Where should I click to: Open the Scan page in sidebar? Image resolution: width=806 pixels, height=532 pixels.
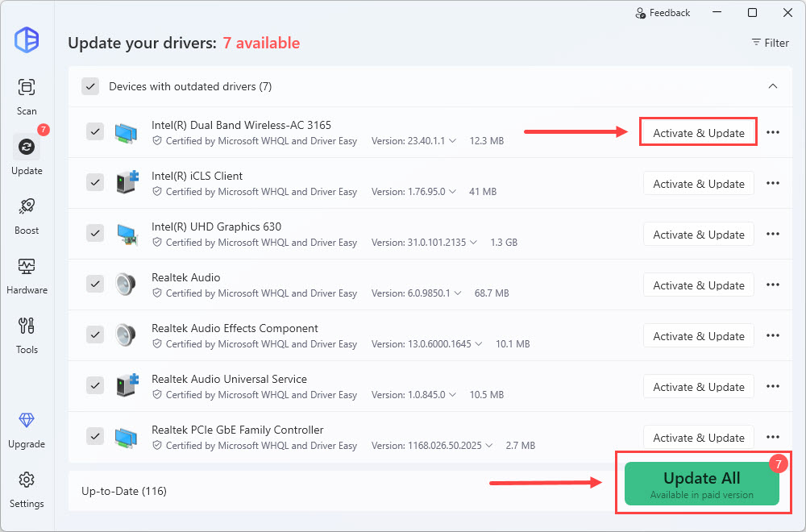(27, 95)
